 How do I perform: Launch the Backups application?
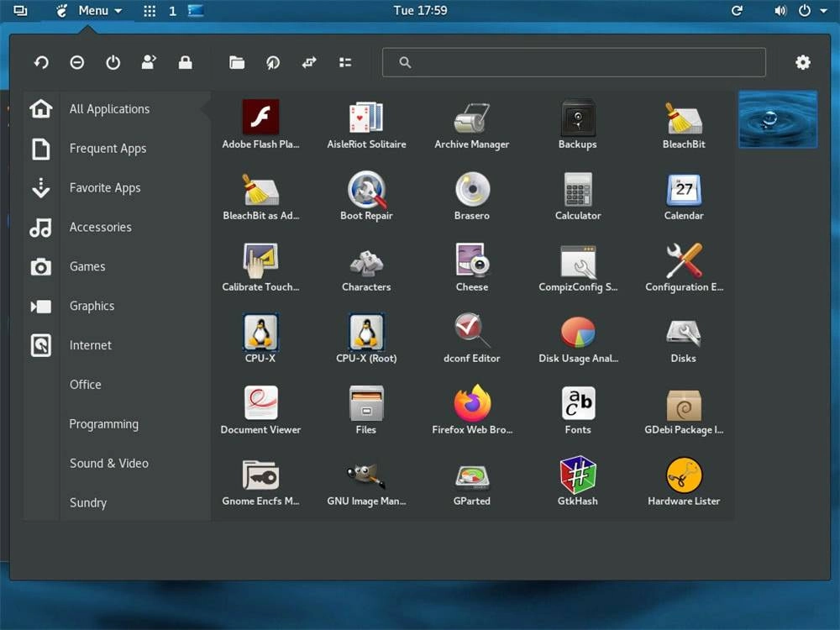click(578, 124)
